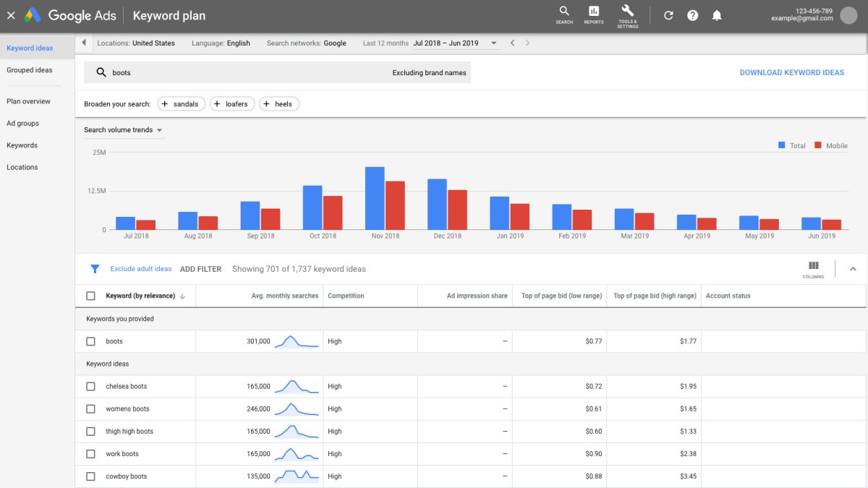This screenshot has height=488, width=868.
Task: Add sandals to broaden search
Action: (x=182, y=104)
